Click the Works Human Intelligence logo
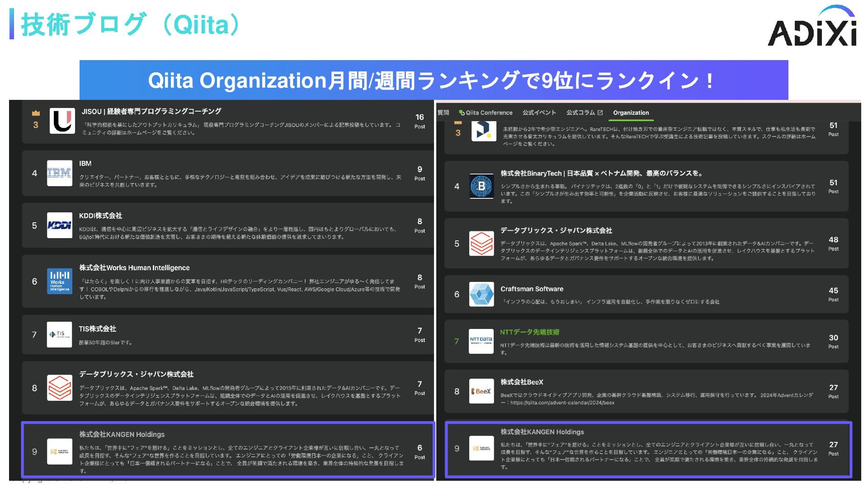The image size is (868, 488). [x=59, y=281]
